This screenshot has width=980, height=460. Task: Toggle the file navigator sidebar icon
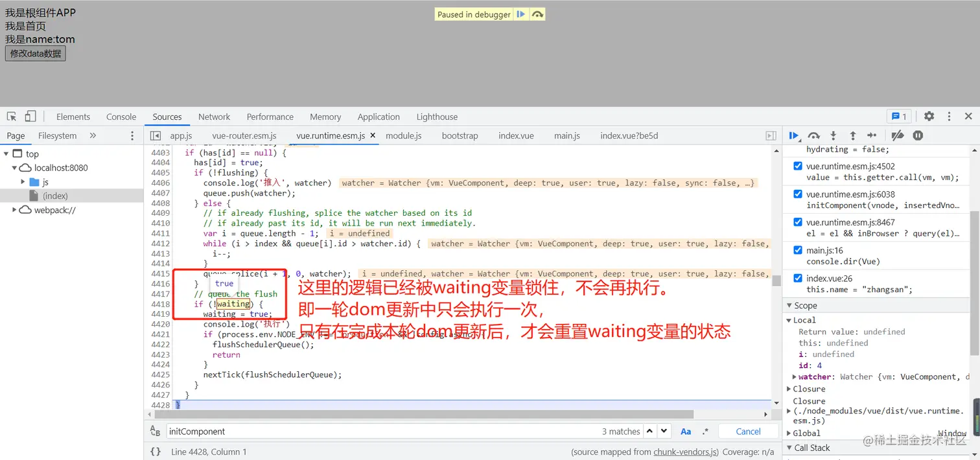tap(156, 135)
